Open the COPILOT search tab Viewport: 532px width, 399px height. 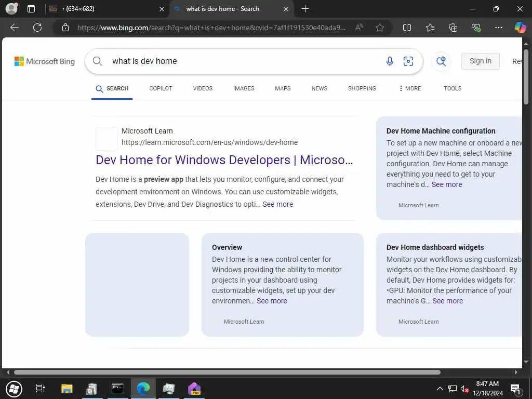[161, 88]
